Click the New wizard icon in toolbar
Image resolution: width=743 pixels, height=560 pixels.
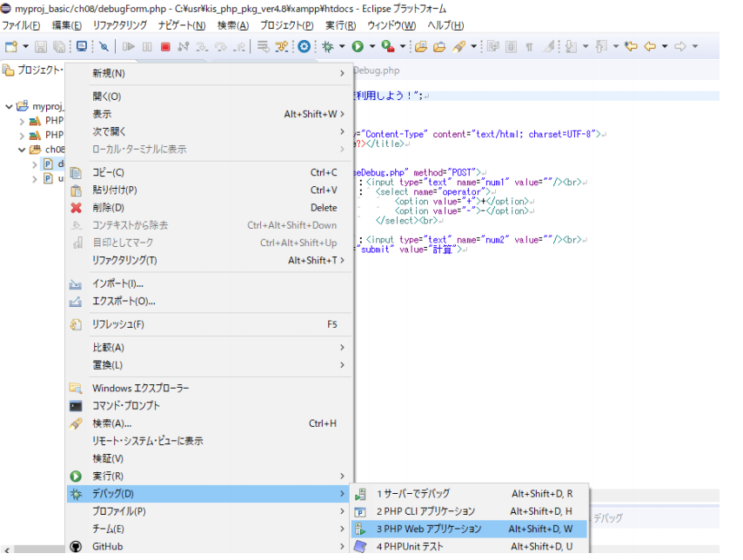(x=10, y=46)
